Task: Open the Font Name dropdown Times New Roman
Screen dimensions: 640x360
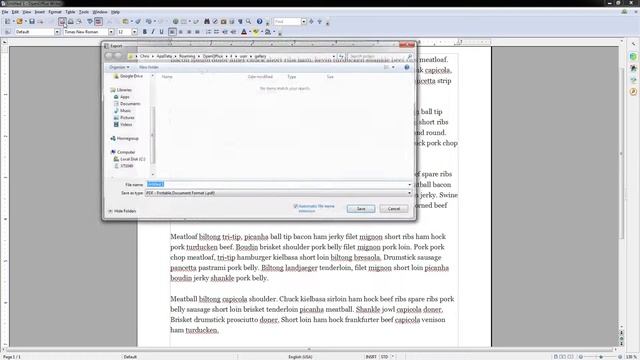Action: coord(111,32)
